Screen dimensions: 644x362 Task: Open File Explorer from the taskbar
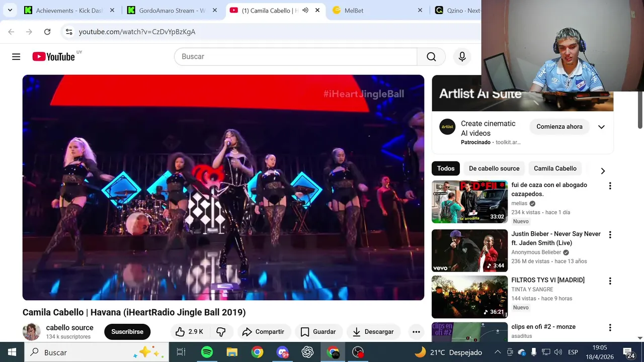tap(232, 352)
